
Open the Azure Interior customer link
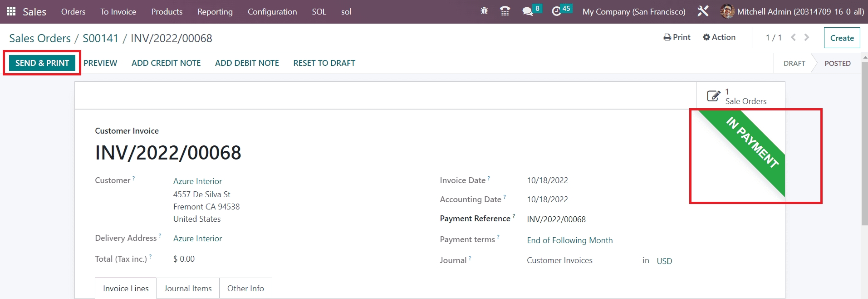(197, 181)
